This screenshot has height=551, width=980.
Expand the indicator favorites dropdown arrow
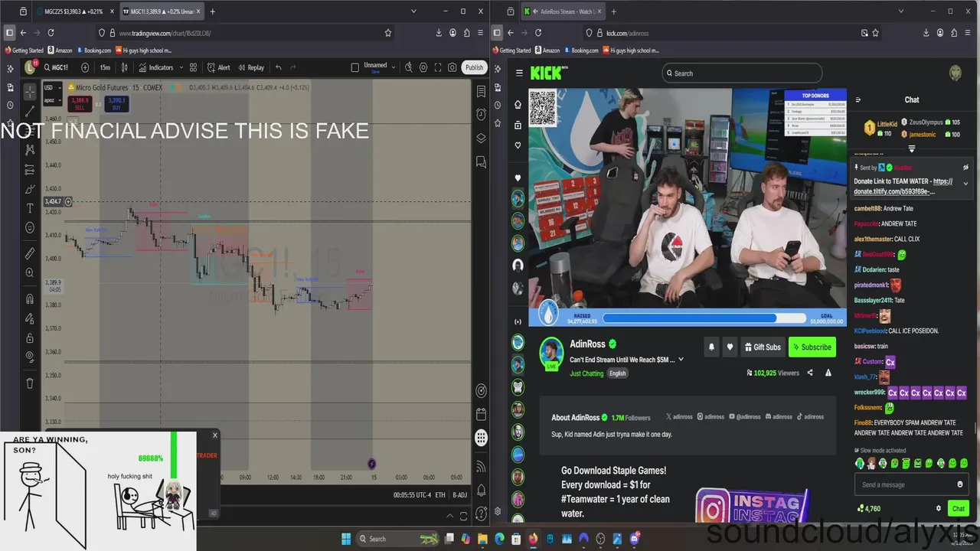[x=181, y=67]
